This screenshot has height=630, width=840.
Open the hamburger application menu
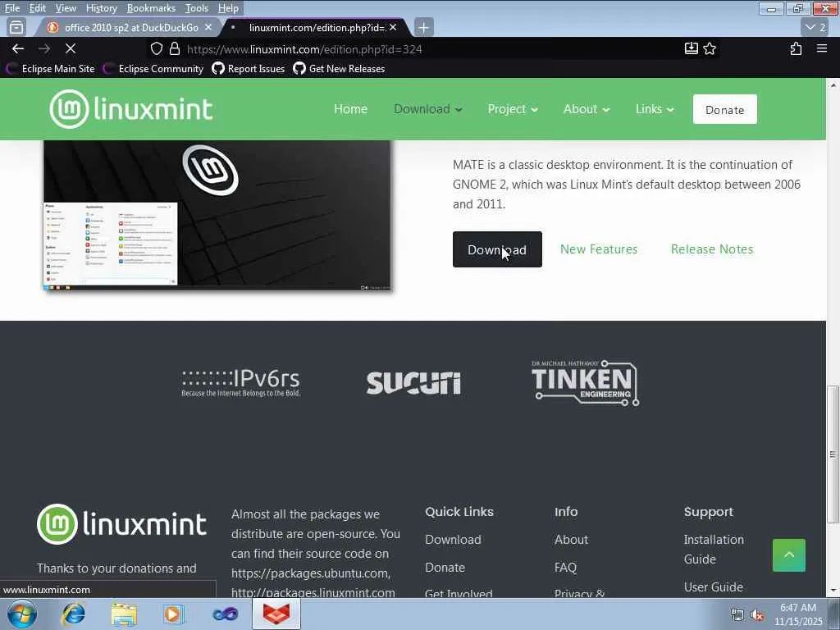pyautogui.click(x=822, y=48)
